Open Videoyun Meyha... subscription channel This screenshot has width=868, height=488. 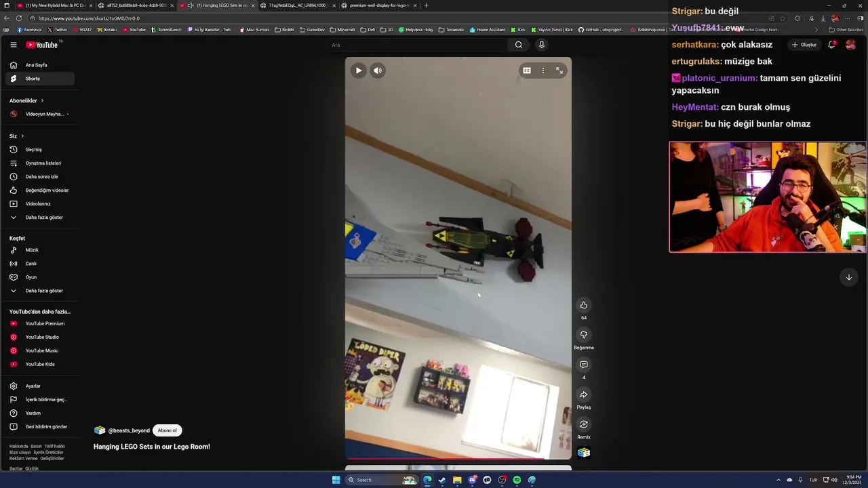coord(40,114)
